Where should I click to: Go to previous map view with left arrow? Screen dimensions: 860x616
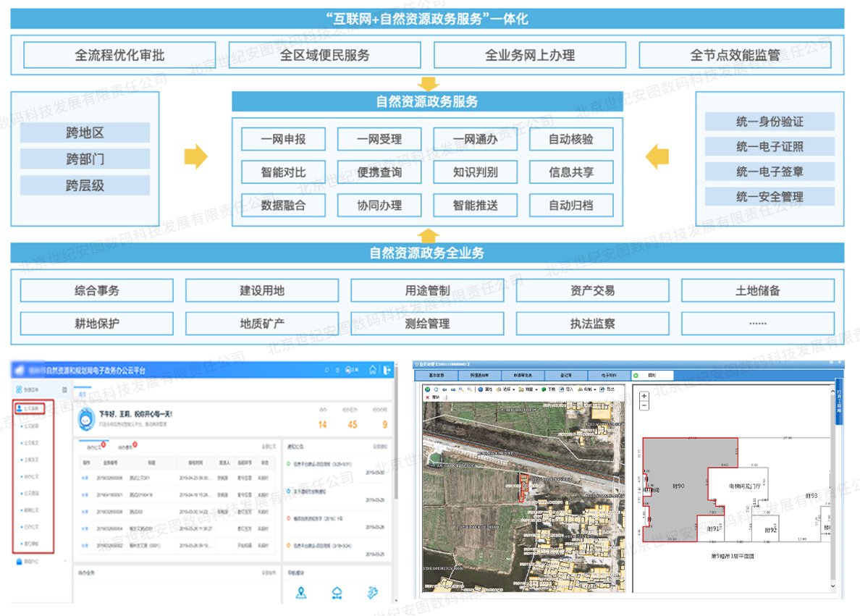[444, 389]
